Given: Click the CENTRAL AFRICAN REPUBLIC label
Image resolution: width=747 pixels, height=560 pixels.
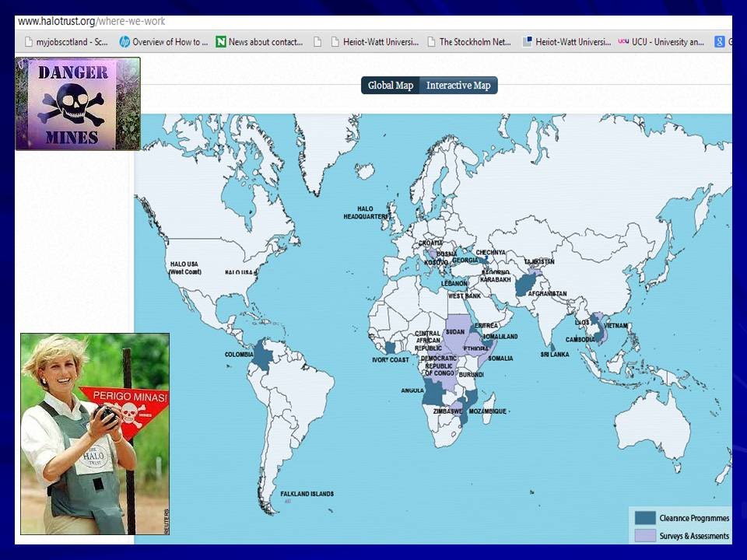Looking at the screenshot, I should click(x=428, y=341).
